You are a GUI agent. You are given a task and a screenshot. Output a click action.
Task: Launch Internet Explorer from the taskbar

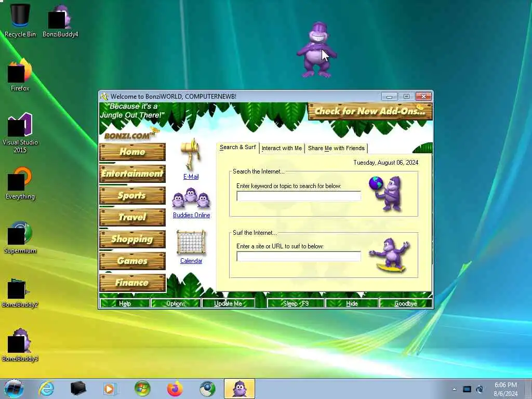(46, 389)
